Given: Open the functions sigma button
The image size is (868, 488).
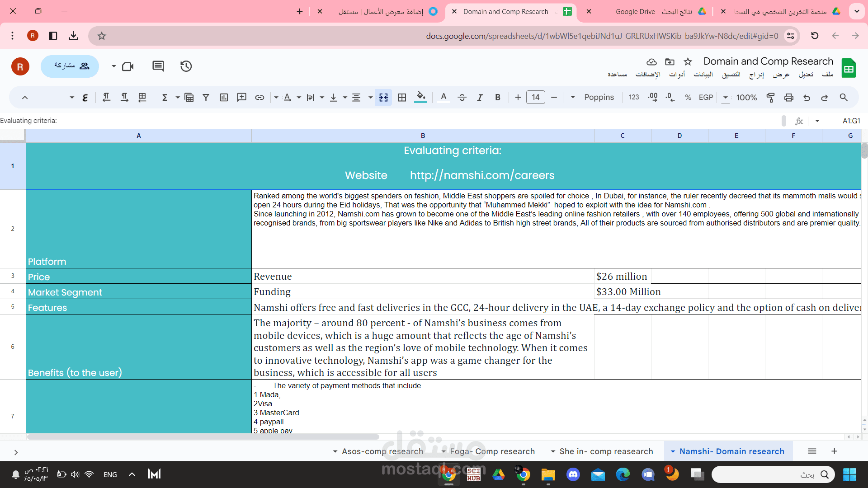Looking at the screenshot, I should pos(165,97).
